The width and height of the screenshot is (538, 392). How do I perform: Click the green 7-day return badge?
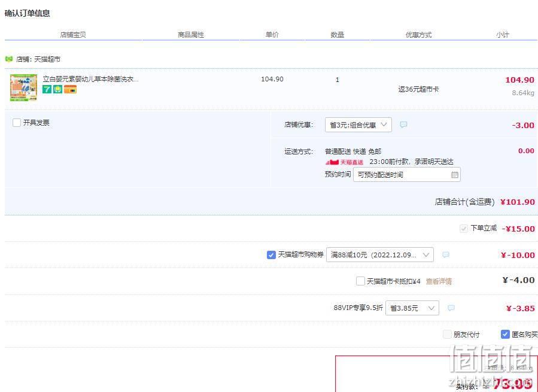tap(47, 89)
